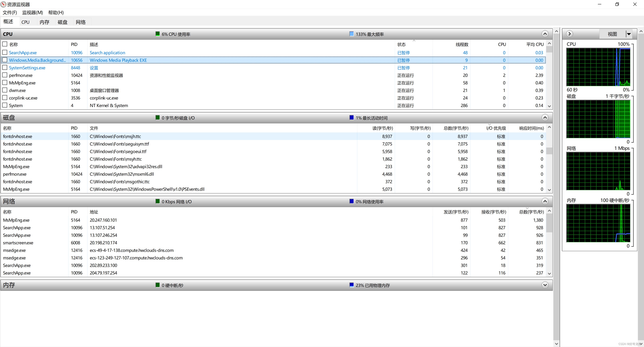
Task: Open the 文件(F) menu
Action: 10,13
